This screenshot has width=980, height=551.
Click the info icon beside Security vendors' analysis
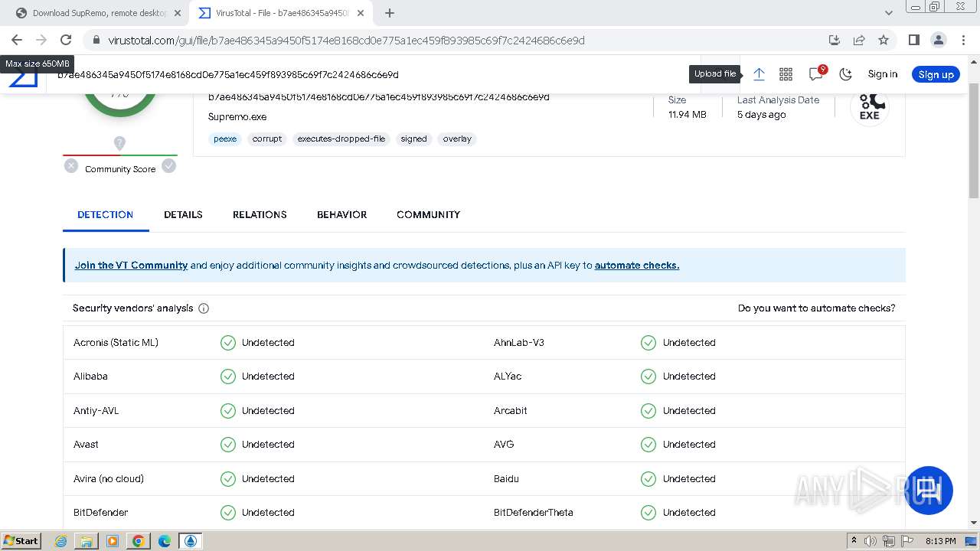click(x=204, y=308)
